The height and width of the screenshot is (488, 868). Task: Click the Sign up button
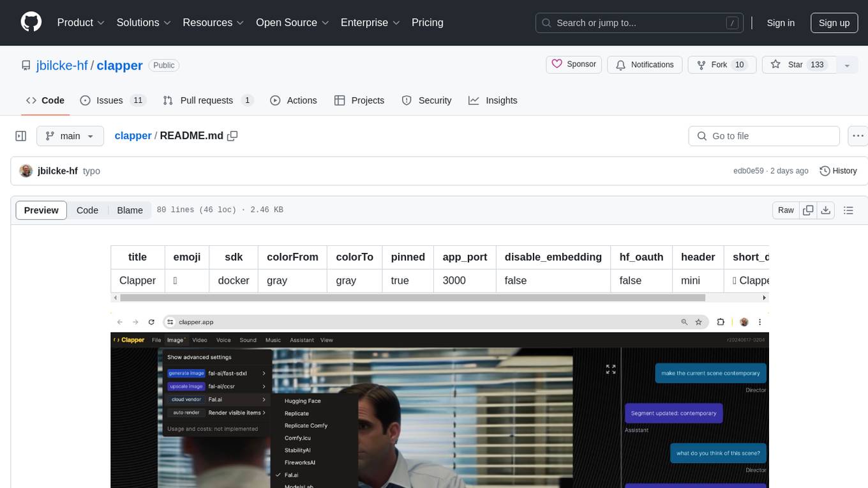click(834, 23)
